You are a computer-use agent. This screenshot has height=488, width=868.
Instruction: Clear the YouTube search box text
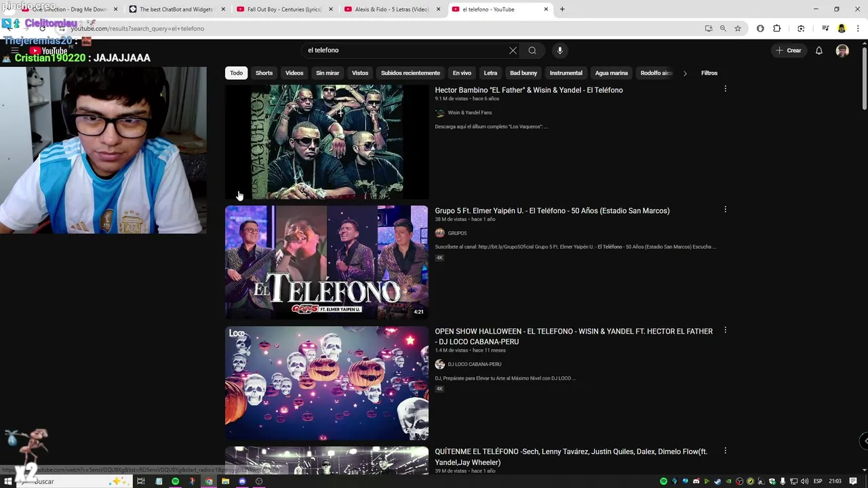click(x=513, y=50)
